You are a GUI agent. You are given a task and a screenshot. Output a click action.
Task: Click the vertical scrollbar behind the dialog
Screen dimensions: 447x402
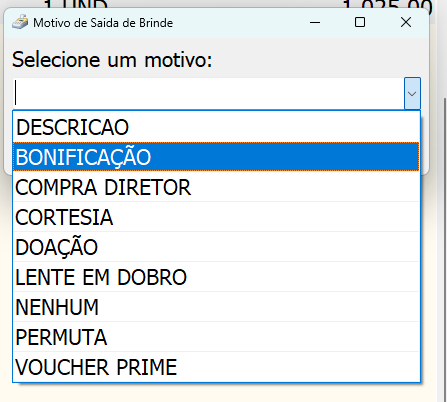click(x=445, y=250)
